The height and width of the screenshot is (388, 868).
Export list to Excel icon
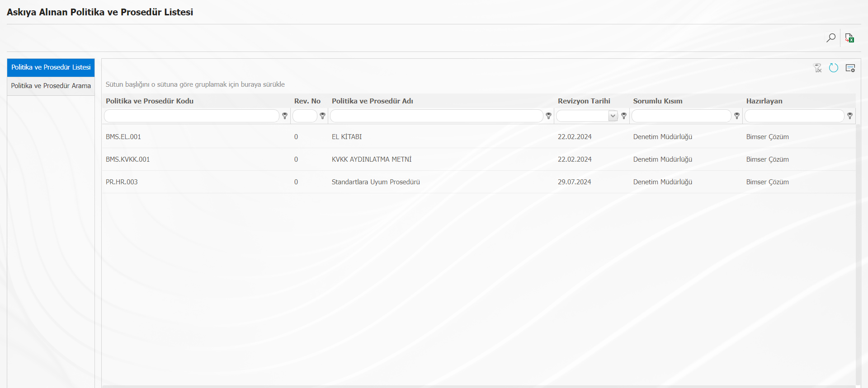849,38
